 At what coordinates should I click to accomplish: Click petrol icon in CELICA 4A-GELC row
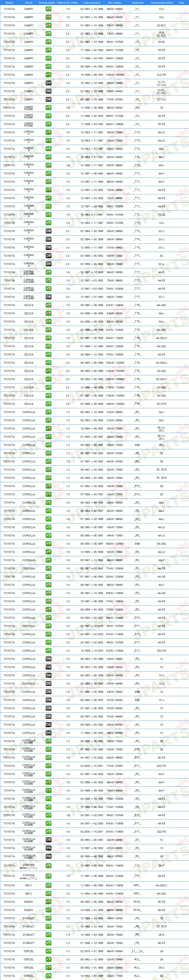click(x=48, y=338)
